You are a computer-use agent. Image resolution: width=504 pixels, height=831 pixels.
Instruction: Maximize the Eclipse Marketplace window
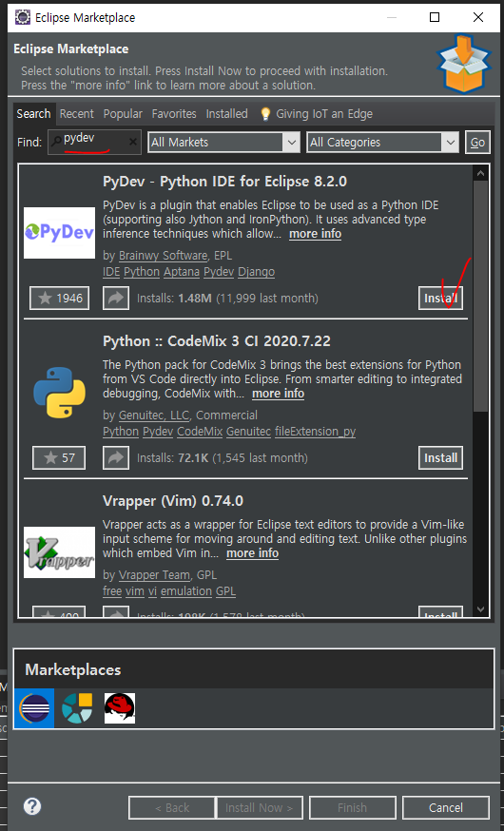tap(435, 17)
